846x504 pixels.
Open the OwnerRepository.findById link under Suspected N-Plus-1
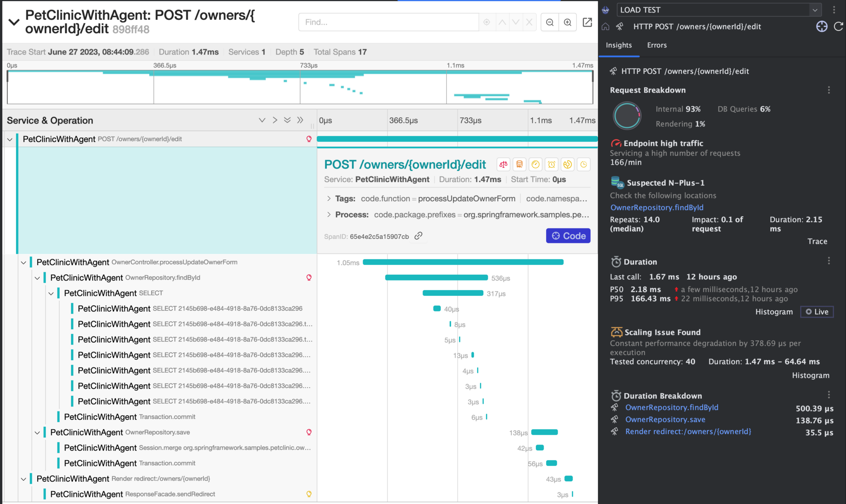tap(657, 207)
